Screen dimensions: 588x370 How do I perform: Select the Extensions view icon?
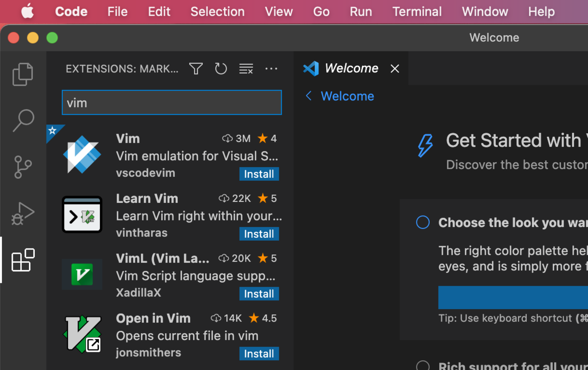coord(23,260)
